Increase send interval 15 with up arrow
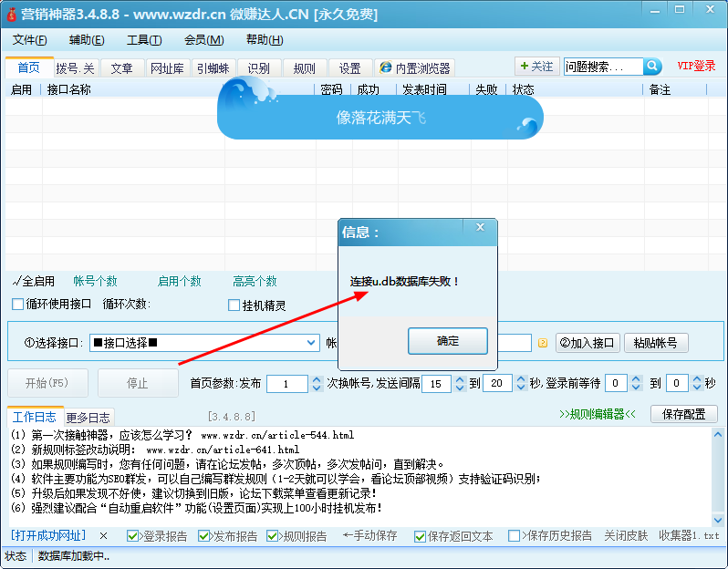Viewport: 728px width, 569px height. pos(460,379)
